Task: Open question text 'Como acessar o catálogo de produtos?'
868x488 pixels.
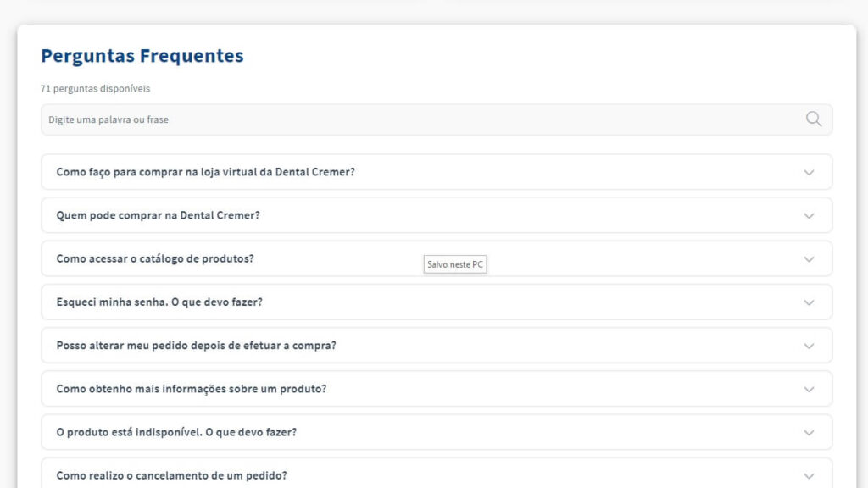Action: pos(155,258)
